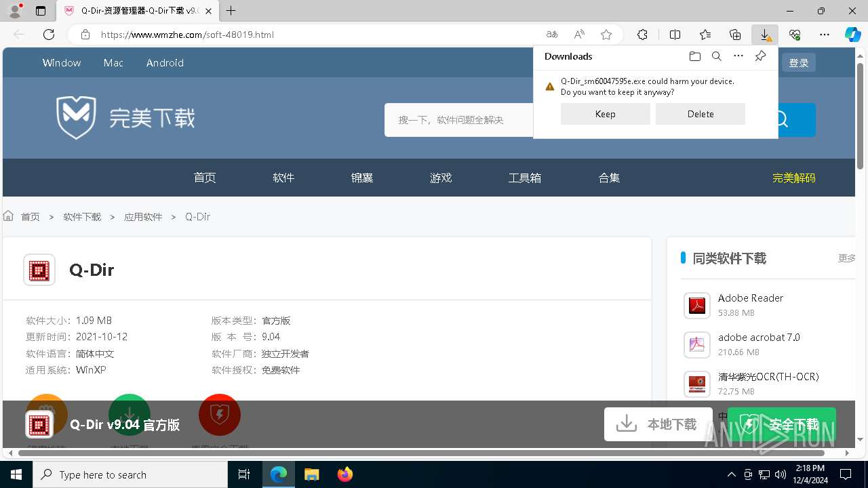
Task: Click the Adobe Reader thumbnail icon
Action: (696, 306)
